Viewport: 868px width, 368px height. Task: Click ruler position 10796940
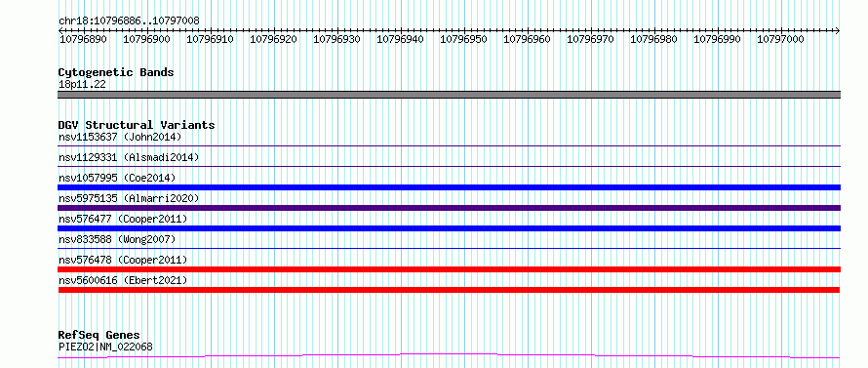(400, 39)
